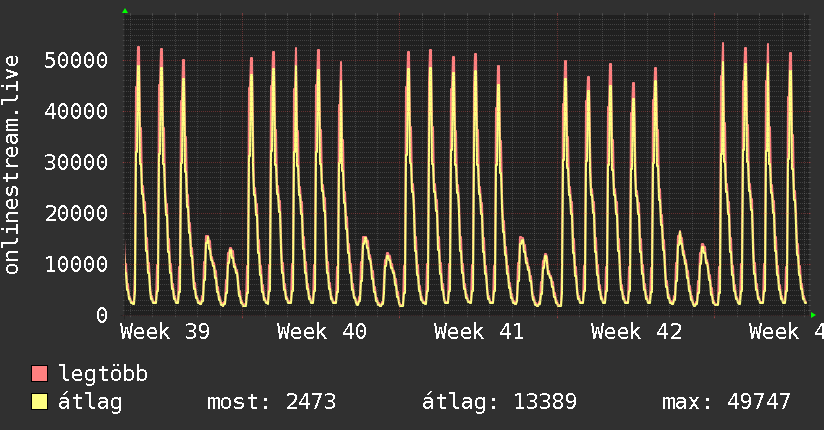824x430 pixels.
Task: Click the Week 42 axis label
Action: [636, 332]
